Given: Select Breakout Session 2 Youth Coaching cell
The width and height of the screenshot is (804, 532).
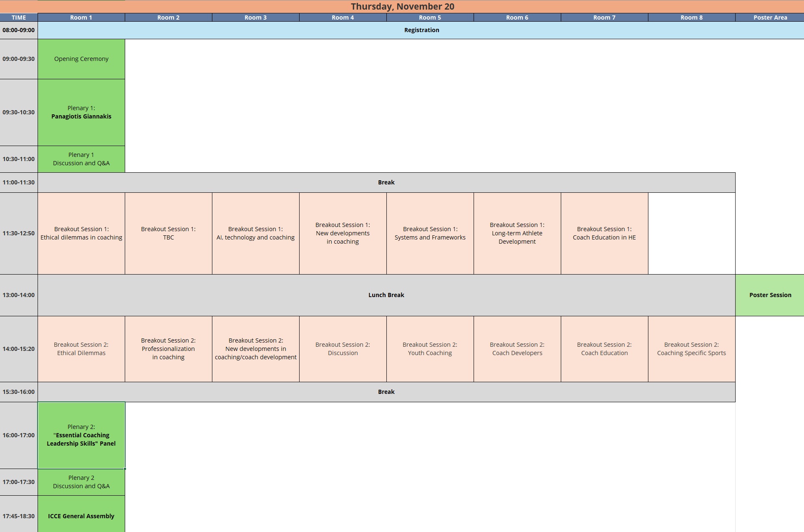Looking at the screenshot, I should [430, 349].
